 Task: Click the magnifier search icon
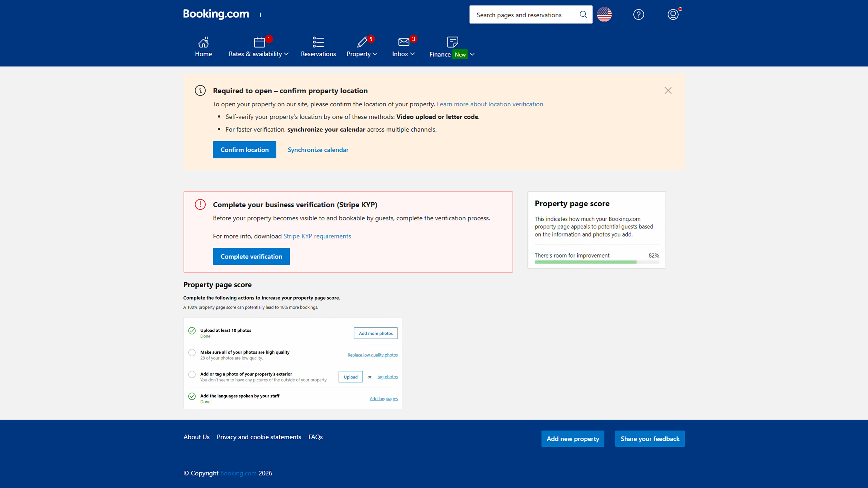coord(583,14)
